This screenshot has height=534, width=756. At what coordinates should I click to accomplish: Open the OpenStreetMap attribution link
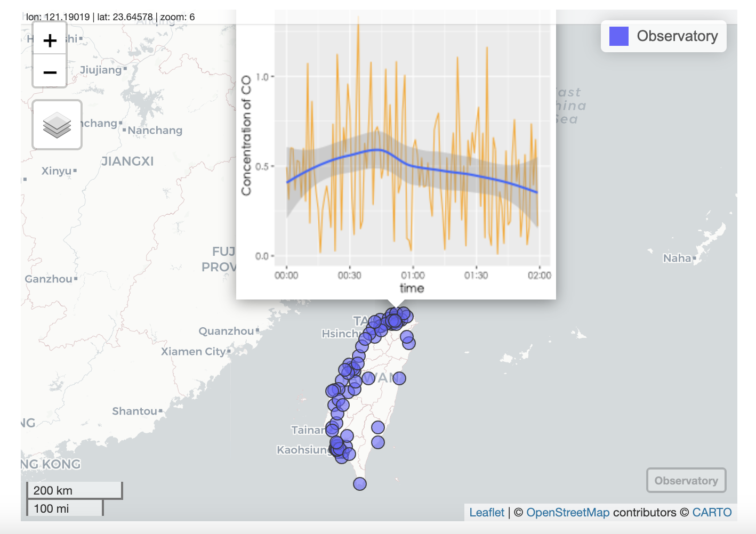(568, 513)
